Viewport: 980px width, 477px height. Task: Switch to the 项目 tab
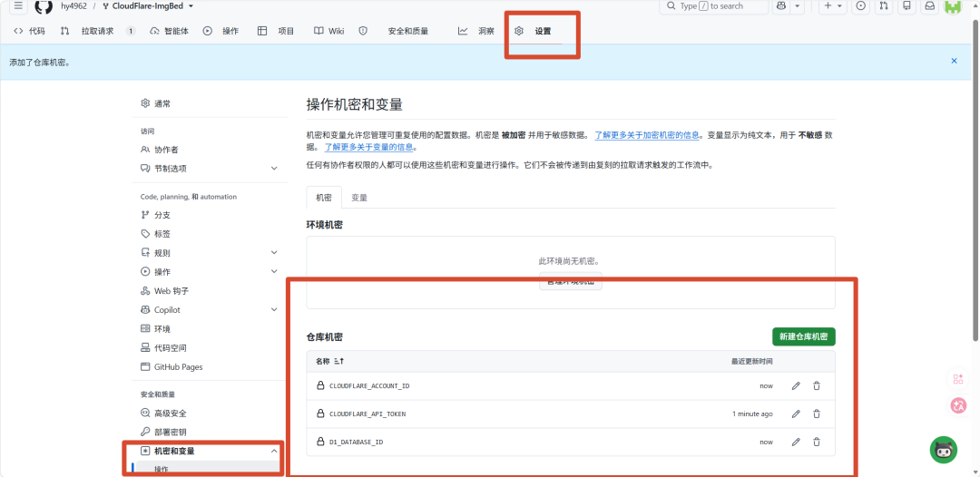pos(276,31)
